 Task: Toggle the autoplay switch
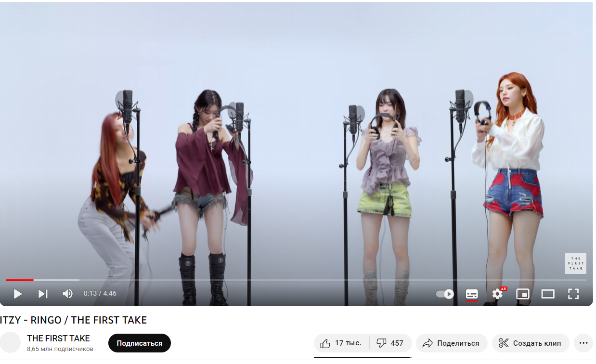click(445, 294)
